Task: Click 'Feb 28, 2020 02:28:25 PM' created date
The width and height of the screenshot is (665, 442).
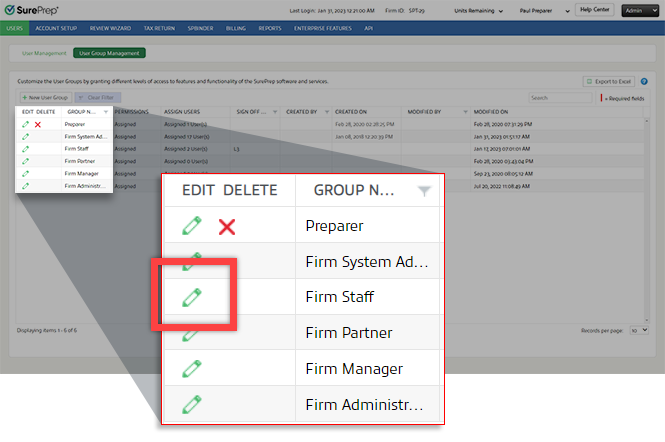Action: 364,124
